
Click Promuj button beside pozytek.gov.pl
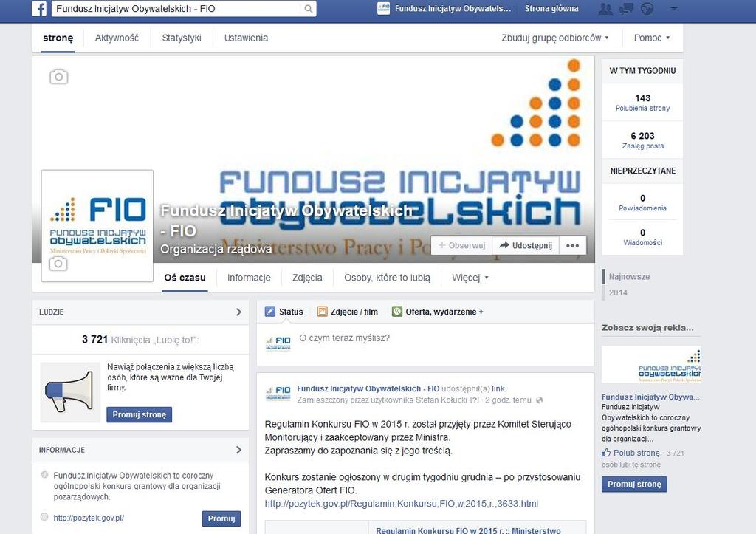tap(221, 518)
